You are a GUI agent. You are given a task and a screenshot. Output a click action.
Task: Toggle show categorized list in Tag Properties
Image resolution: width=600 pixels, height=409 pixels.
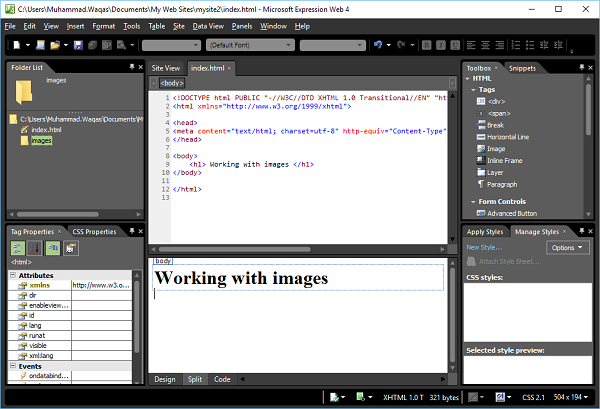[x=19, y=248]
